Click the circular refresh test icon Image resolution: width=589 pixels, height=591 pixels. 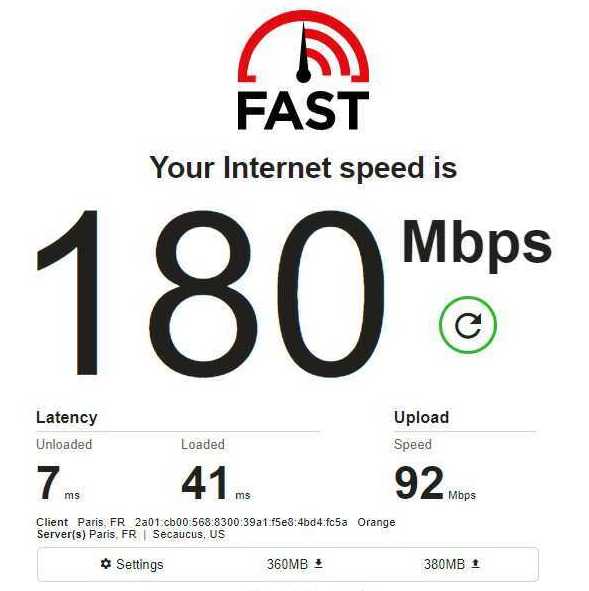click(x=468, y=325)
